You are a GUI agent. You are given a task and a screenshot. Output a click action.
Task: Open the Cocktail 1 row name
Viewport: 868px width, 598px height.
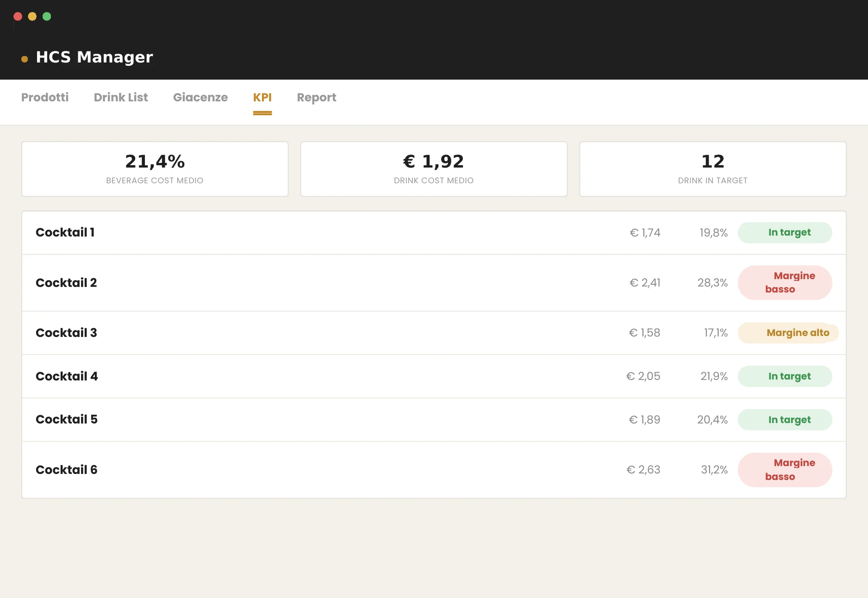(65, 232)
